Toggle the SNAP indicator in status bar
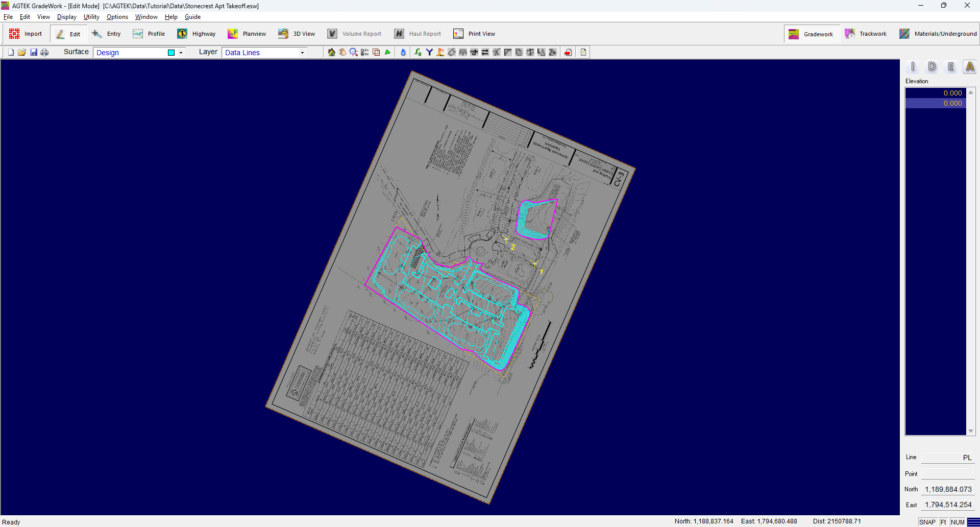This screenshot has width=980, height=527. click(927, 522)
